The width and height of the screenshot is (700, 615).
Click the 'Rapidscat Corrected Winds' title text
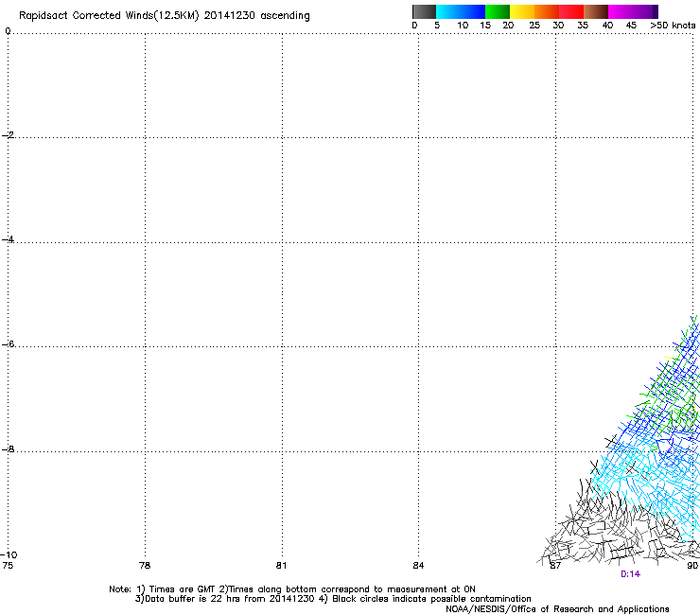click(109, 16)
